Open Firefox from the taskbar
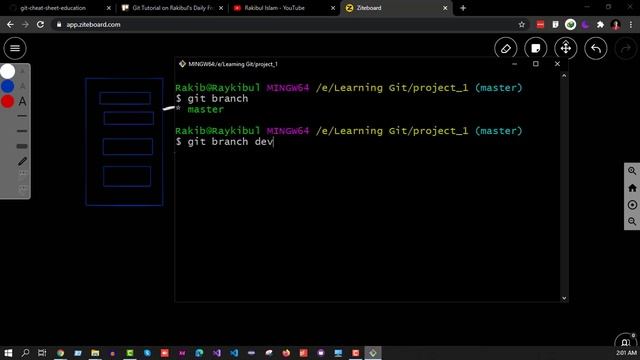Viewport: 640px width, 360px height. point(286,353)
